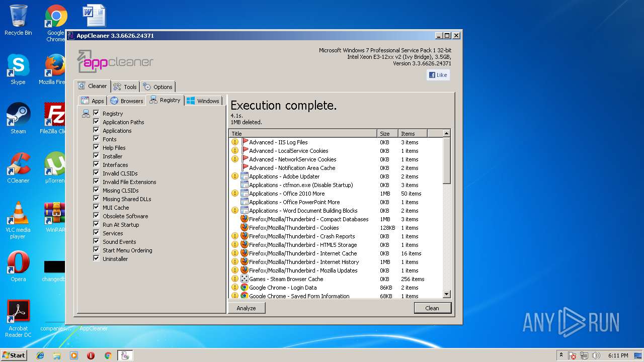Click the AppCleaner logo

click(x=115, y=61)
